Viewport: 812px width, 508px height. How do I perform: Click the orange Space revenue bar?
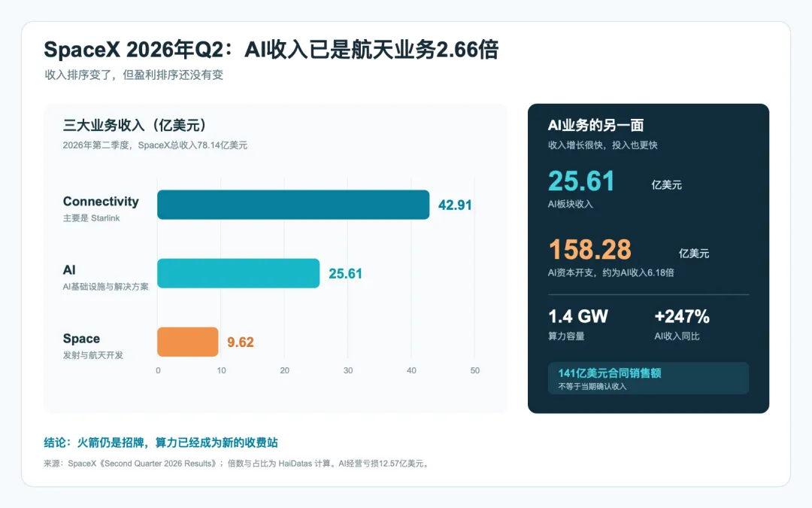coord(187,342)
